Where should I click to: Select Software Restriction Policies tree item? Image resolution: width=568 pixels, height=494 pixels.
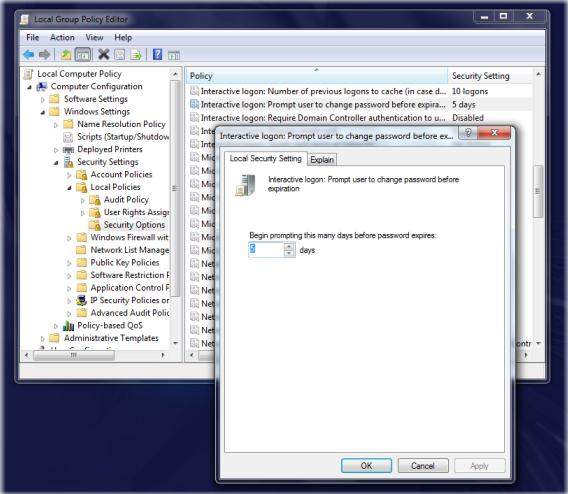(x=130, y=275)
